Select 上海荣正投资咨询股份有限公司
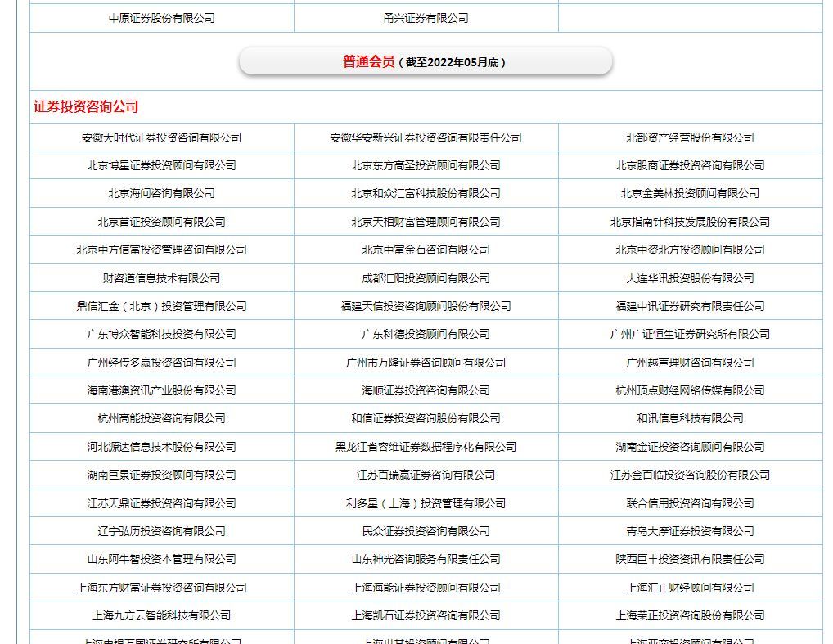The height and width of the screenshot is (644, 833). (x=690, y=616)
